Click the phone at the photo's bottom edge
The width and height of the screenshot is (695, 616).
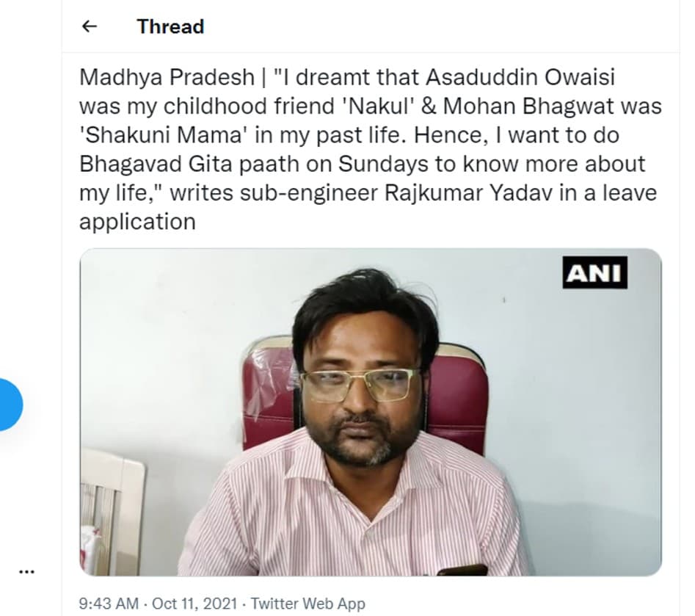point(462,569)
